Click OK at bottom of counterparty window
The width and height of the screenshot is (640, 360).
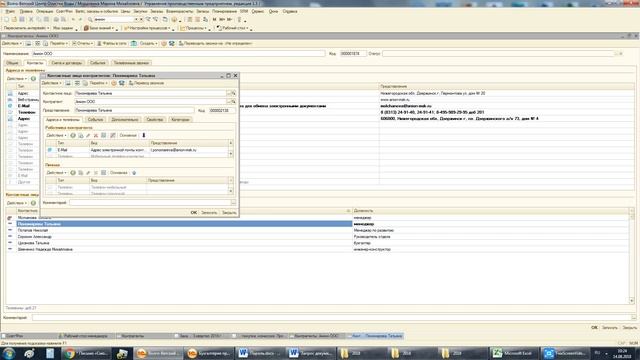click(x=594, y=327)
